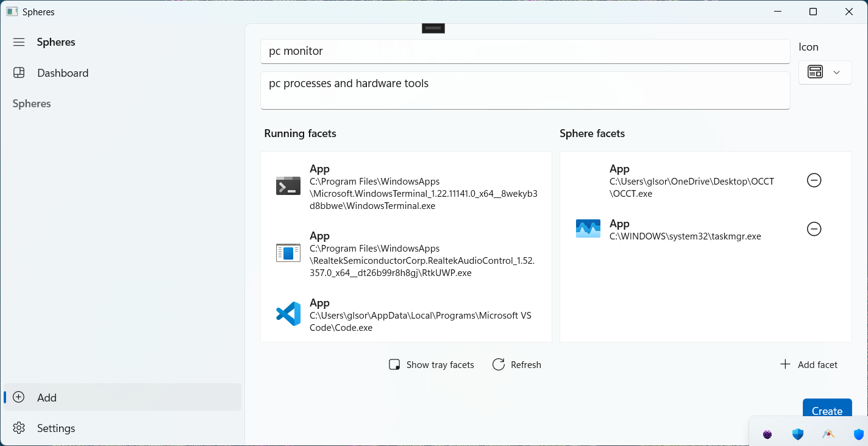This screenshot has height=446, width=868.
Task: Click the Windows Terminal app icon
Action: pos(288,186)
